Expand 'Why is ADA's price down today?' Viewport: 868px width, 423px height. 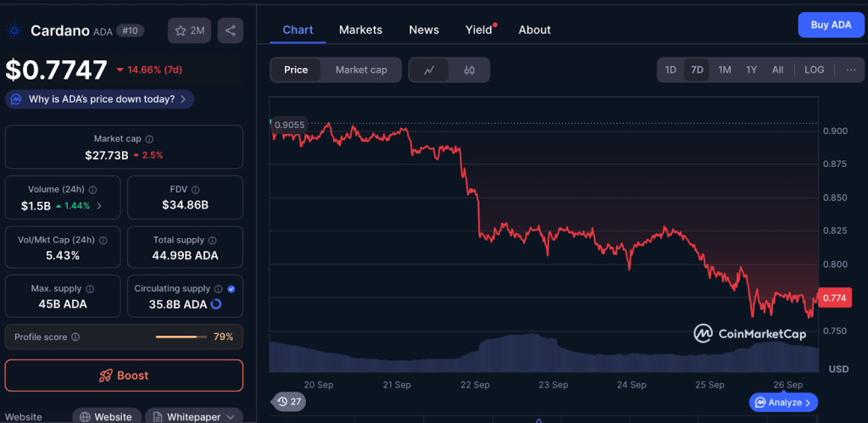[100, 99]
